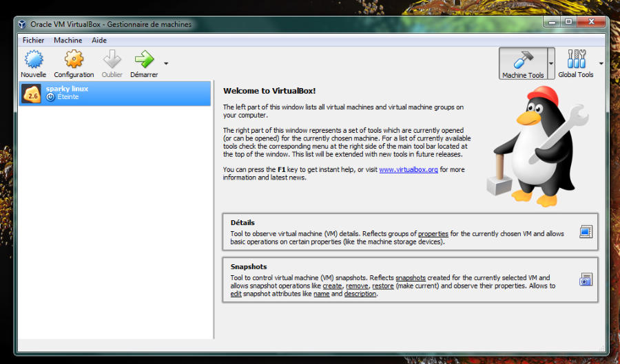This screenshot has height=364, width=620.
Task: Click the Snapshots heading
Action: tap(249, 266)
